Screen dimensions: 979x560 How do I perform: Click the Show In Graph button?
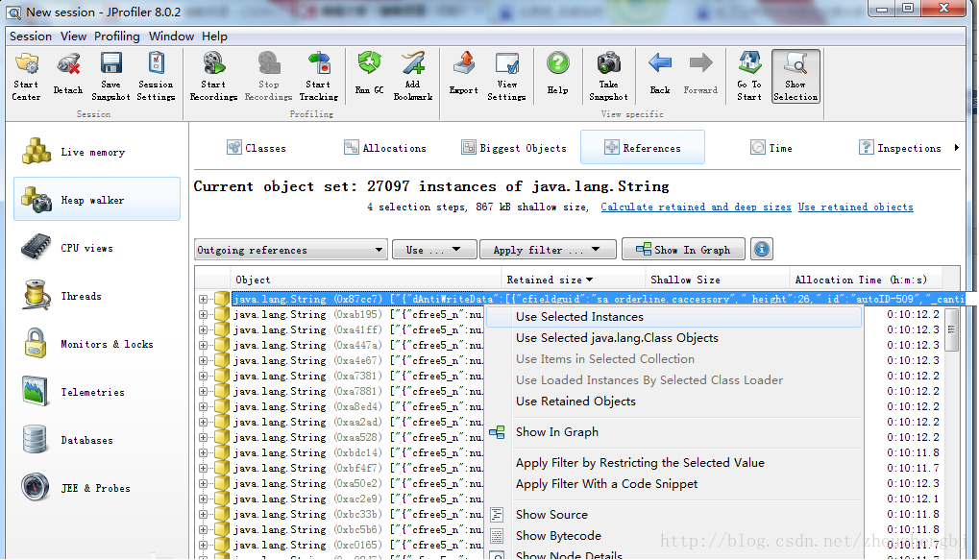click(x=683, y=250)
